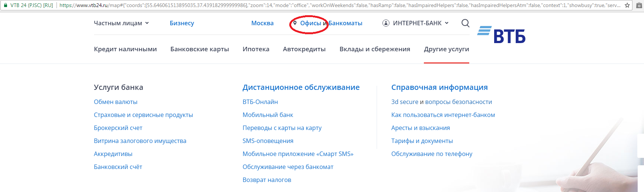Open the Другие услуги menu tab
The width and height of the screenshot is (644, 192).
(x=446, y=49)
